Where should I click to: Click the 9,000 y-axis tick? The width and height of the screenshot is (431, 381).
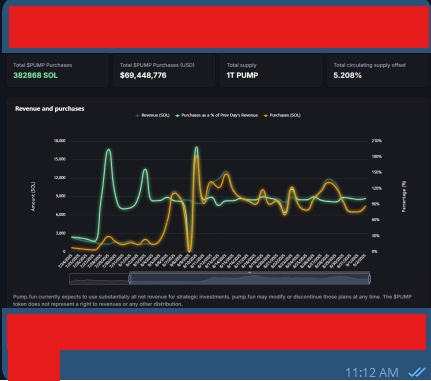pyautogui.click(x=60, y=196)
